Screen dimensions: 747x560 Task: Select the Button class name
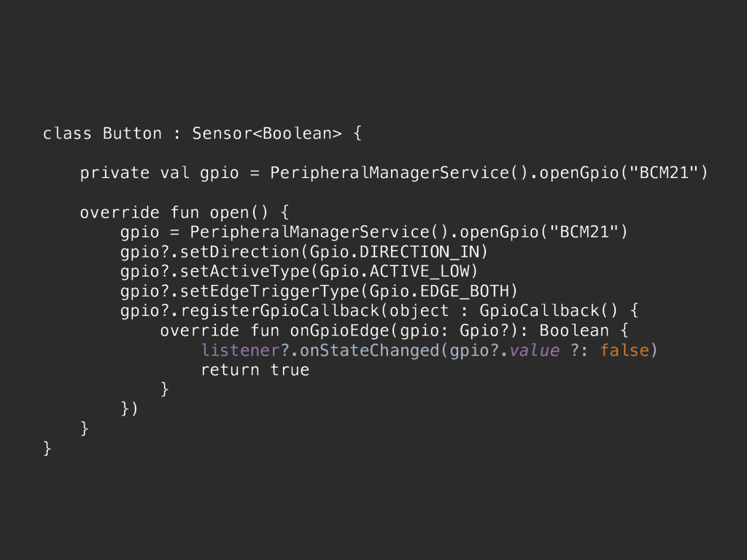click(x=132, y=133)
